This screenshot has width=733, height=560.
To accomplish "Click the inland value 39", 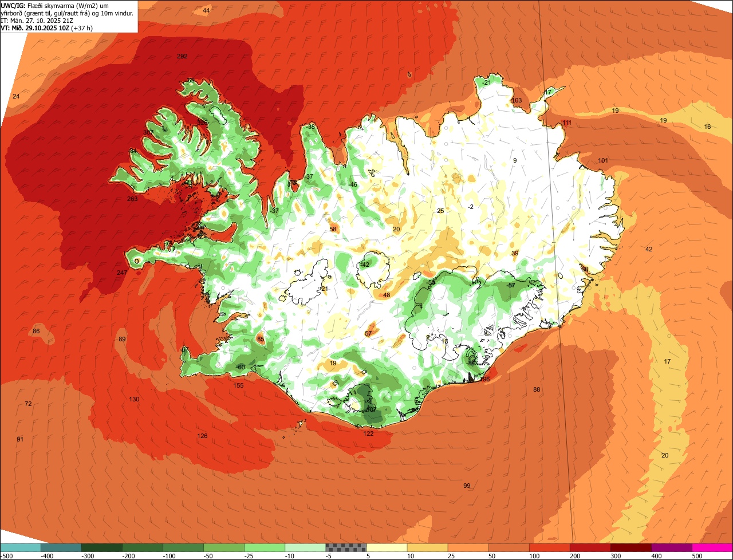I will tap(515, 253).
